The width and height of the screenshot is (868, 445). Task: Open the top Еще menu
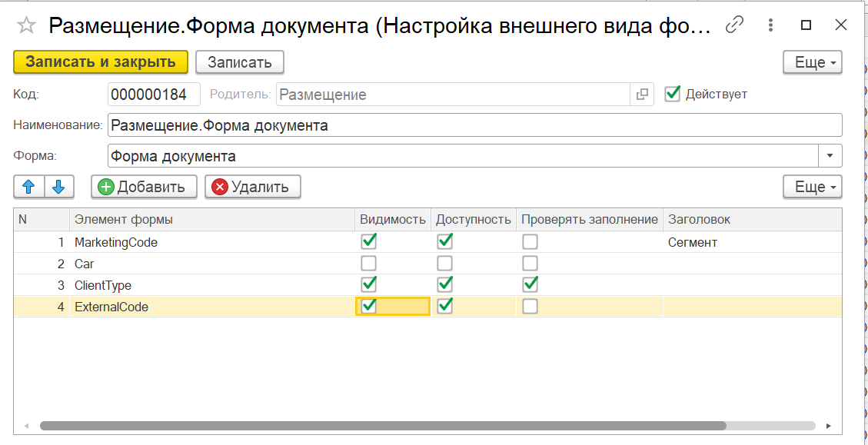coord(813,62)
